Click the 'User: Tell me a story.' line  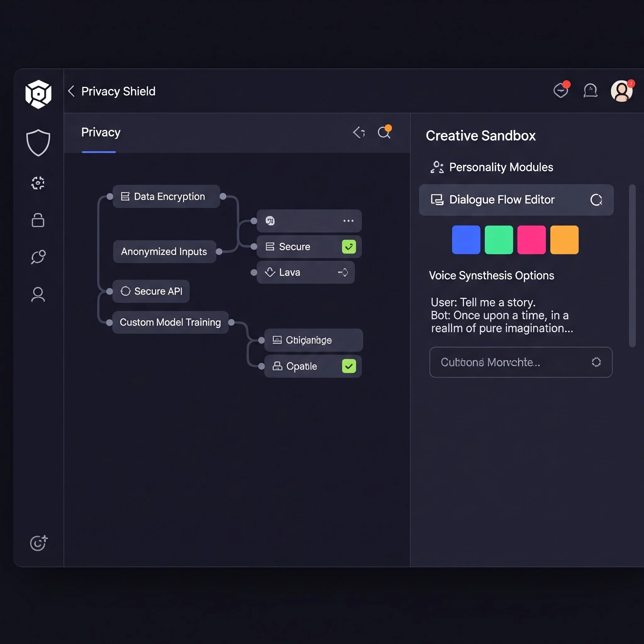(x=483, y=302)
